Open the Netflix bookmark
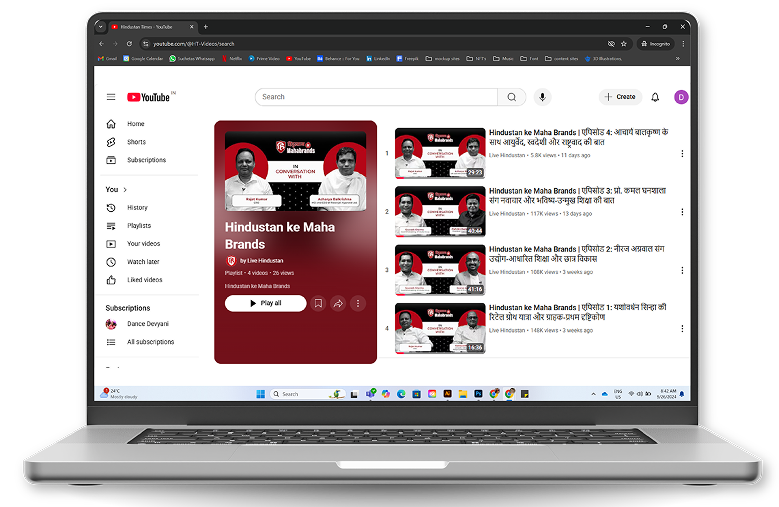The height and width of the screenshot is (507, 779). pyautogui.click(x=232, y=59)
